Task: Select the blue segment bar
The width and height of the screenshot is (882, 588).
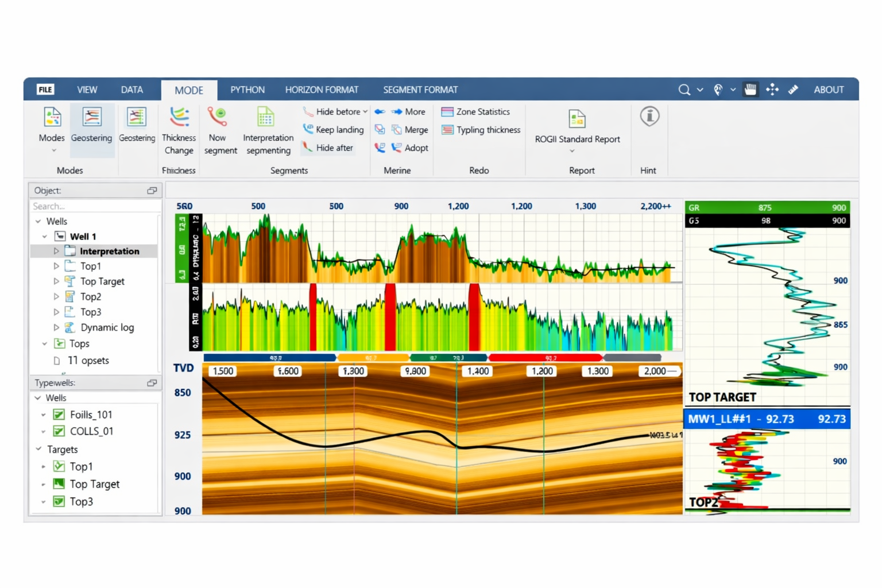Action: click(270, 358)
